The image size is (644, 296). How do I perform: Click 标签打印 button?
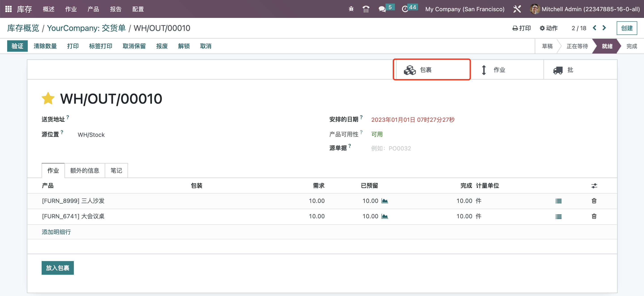tap(101, 46)
